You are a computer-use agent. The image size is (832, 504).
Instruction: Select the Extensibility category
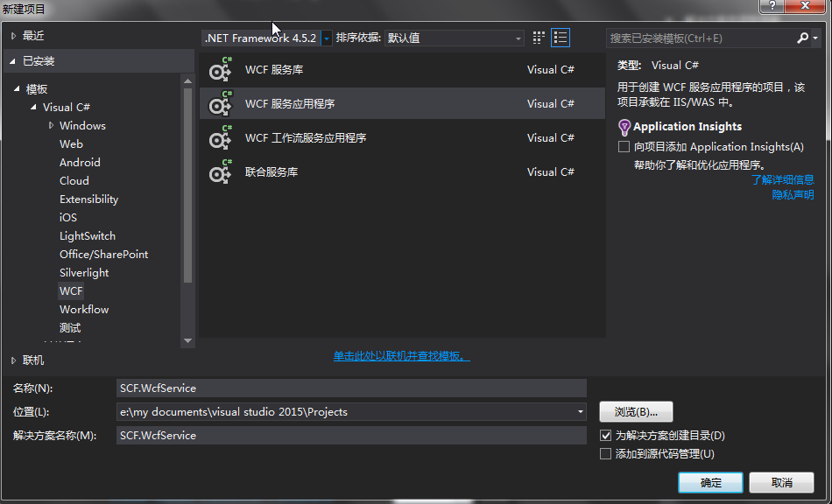pos(88,199)
